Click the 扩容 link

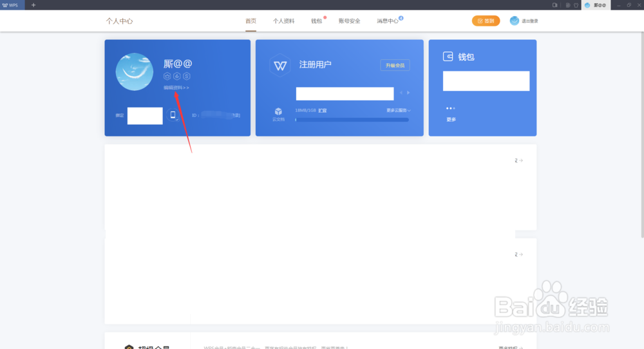tap(323, 111)
